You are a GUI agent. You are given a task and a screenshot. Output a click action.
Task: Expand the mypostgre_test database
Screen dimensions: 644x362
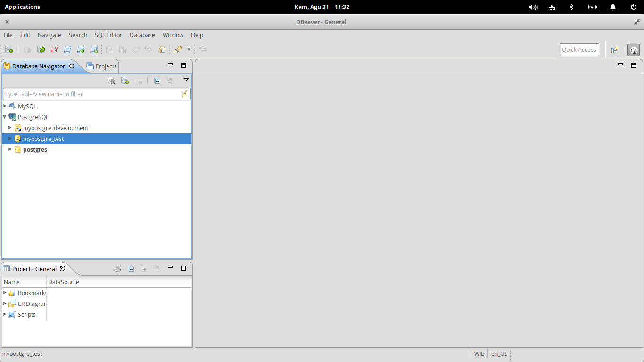9,139
